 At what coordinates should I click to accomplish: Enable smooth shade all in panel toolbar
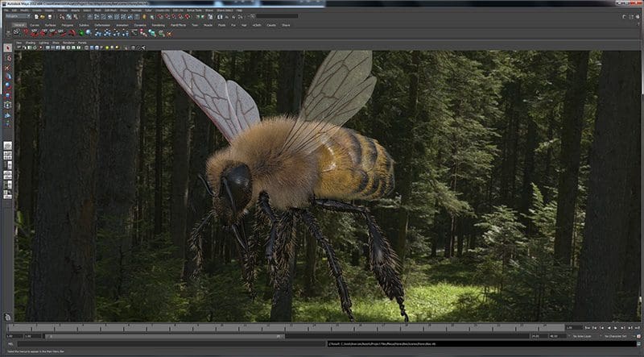coord(92,48)
